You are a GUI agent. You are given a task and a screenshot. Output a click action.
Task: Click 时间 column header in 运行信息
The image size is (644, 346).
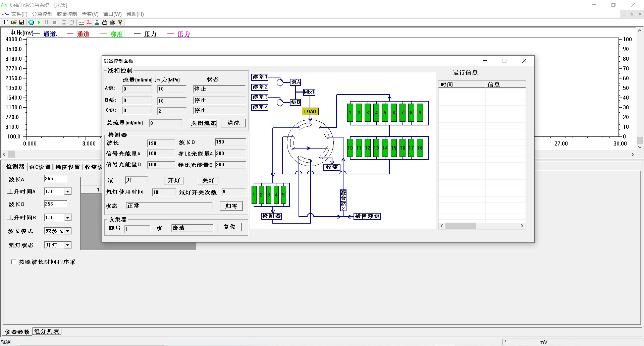point(462,84)
